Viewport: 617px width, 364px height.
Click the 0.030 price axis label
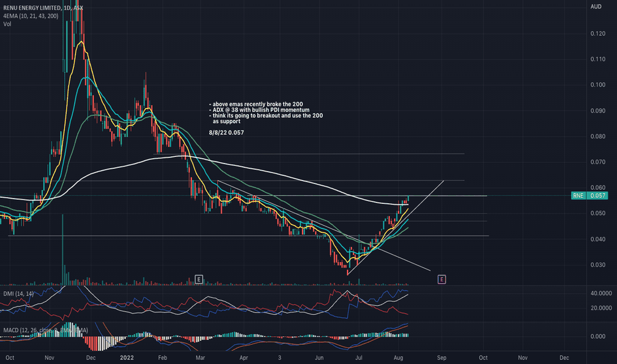598,265
